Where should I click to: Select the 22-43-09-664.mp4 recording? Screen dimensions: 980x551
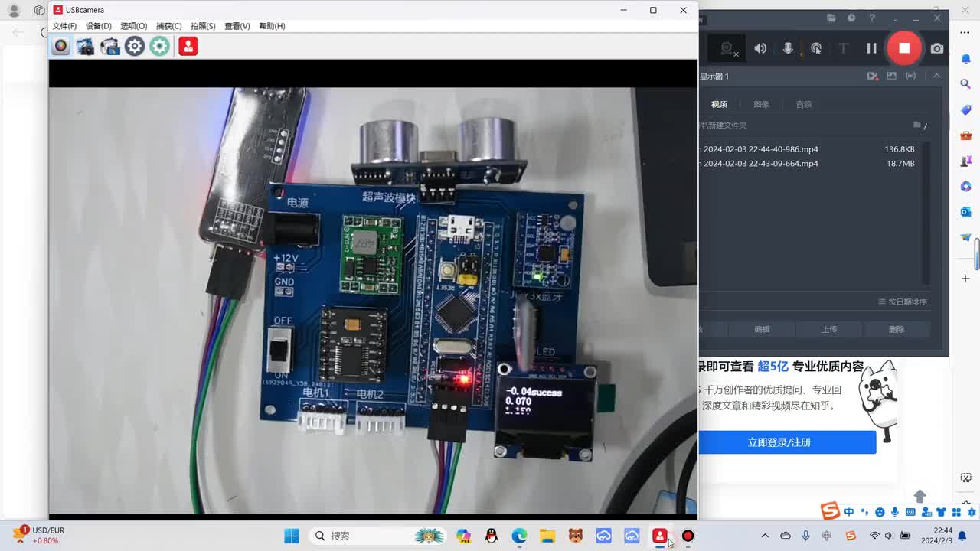[x=808, y=163]
